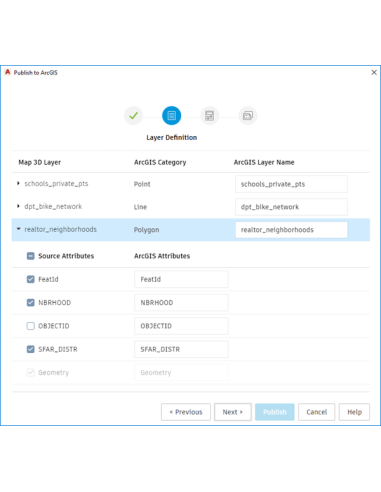Click the Map 3D Layer column header
This screenshot has height=492, width=381.
40,162
